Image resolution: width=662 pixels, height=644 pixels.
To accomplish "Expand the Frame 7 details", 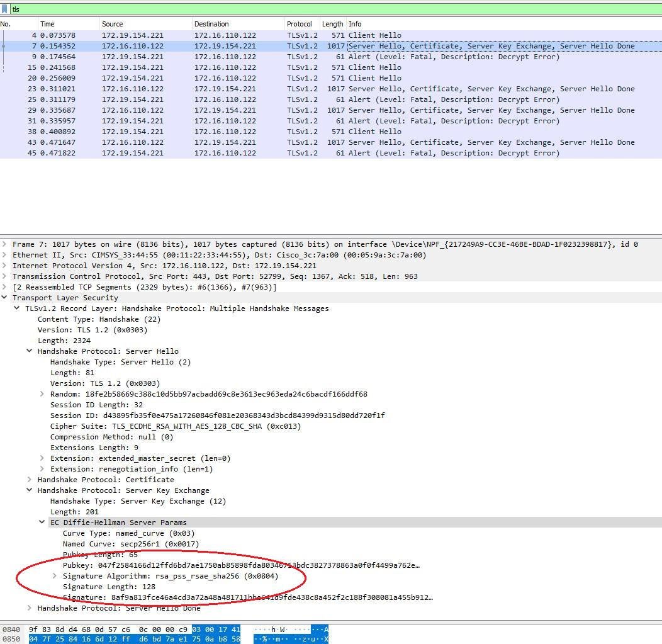I will pyautogui.click(x=4, y=244).
